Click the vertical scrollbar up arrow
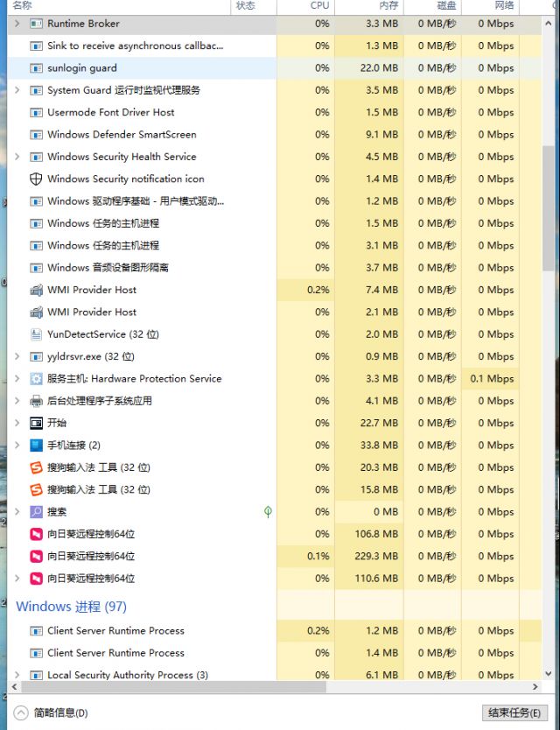This screenshot has width=560, height=730. (x=548, y=23)
